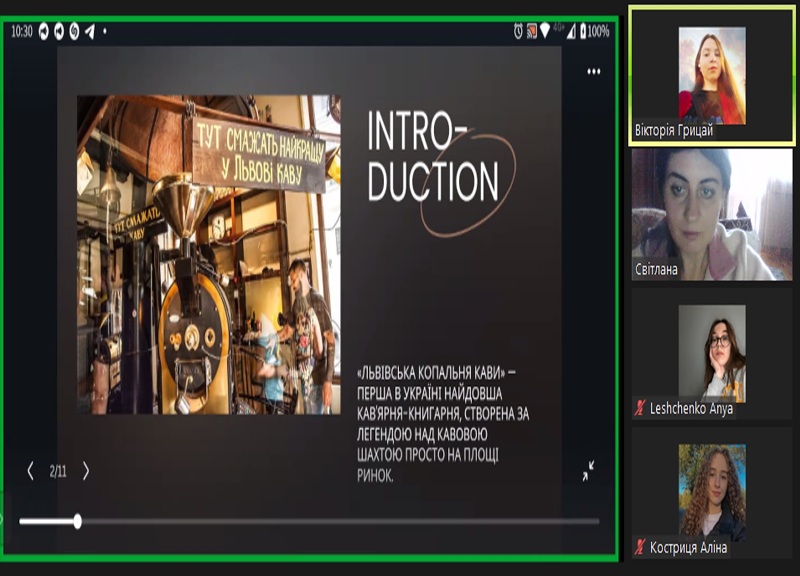Screen dimensions: 800x576
Task: Click muted microphone icon beside Костриця Аліна
Action: pyautogui.click(x=640, y=547)
